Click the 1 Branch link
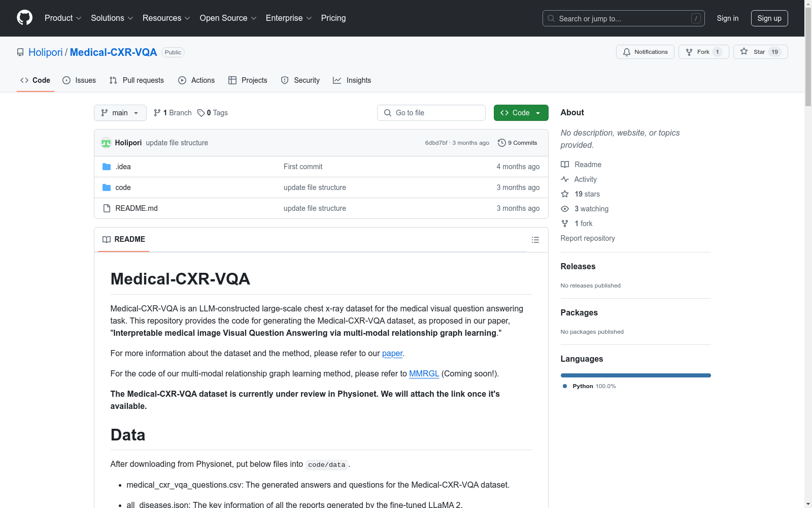This screenshot has width=812, height=508. click(173, 113)
